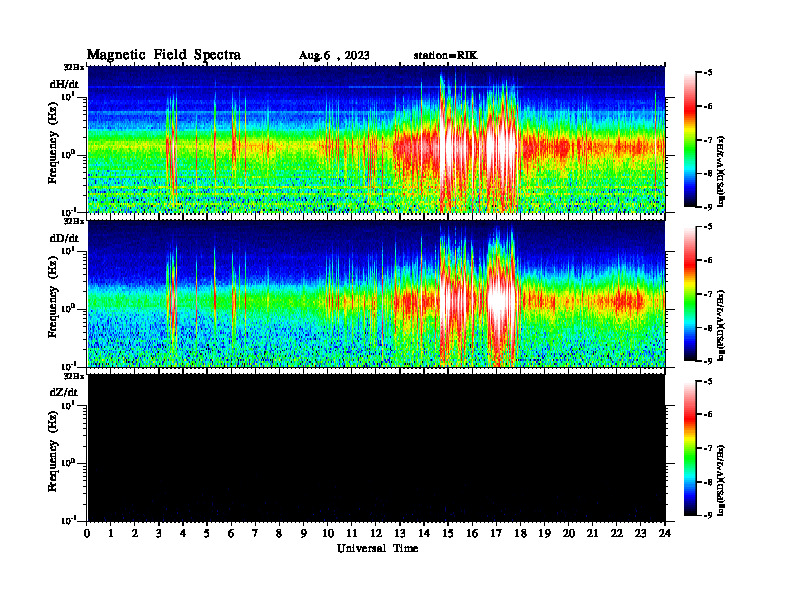Click hour "22" on the Universal Time axis
Viewport: 792px width, 612px height.
(617, 534)
